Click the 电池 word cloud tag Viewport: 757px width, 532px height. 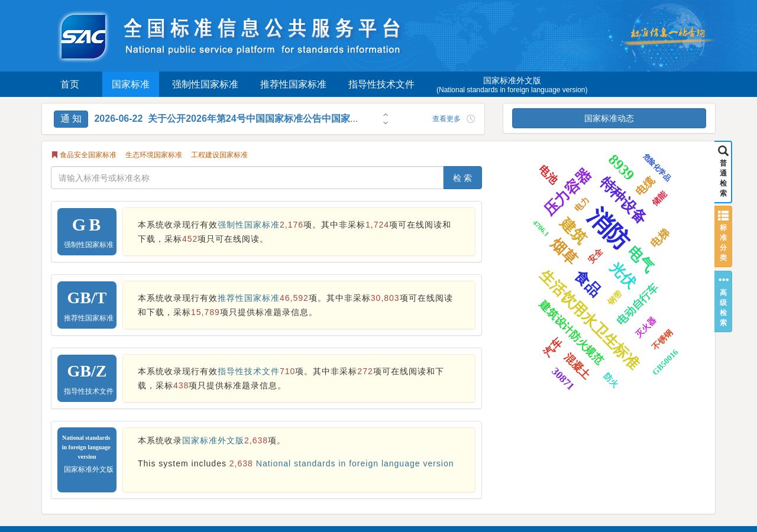(x=548, y=175)
